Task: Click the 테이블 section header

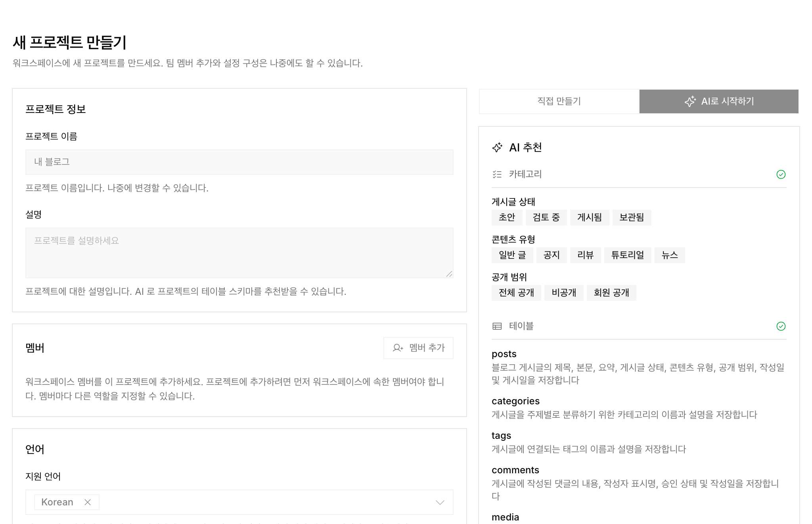Action: (x=639, y=326)
